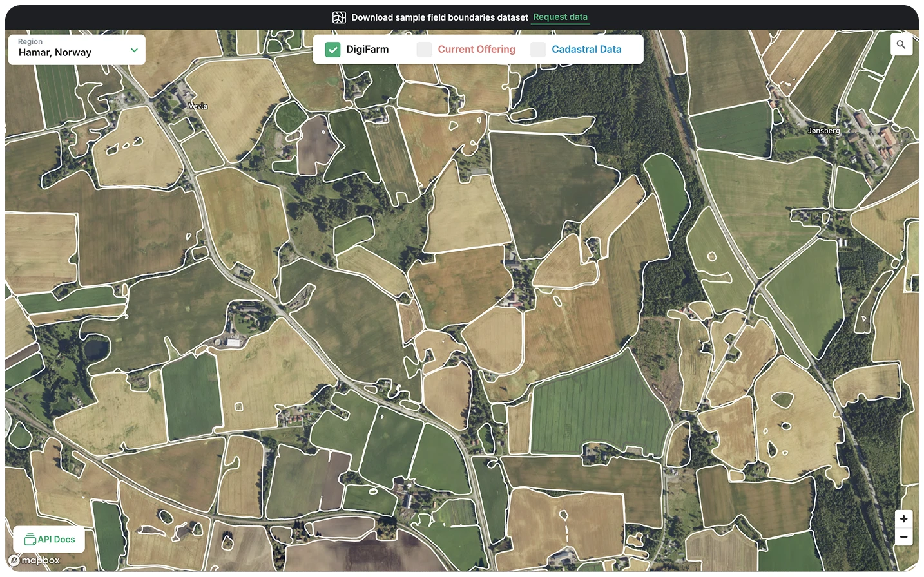
Task: Open the map search magnifier icon
Action: coord(901,44)
